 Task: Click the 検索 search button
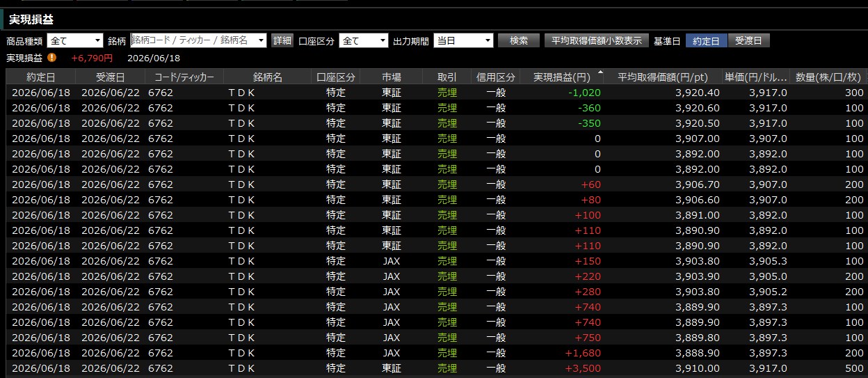coord(519,40)
